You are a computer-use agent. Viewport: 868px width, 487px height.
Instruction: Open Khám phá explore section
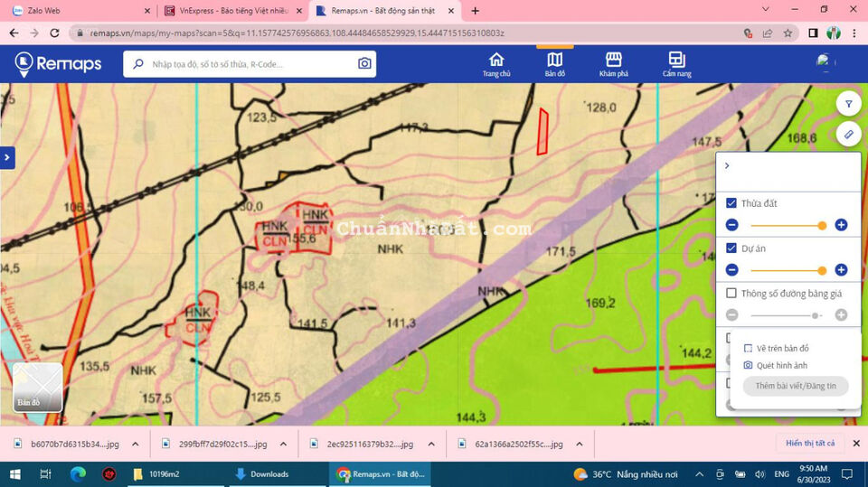(613, 64)
